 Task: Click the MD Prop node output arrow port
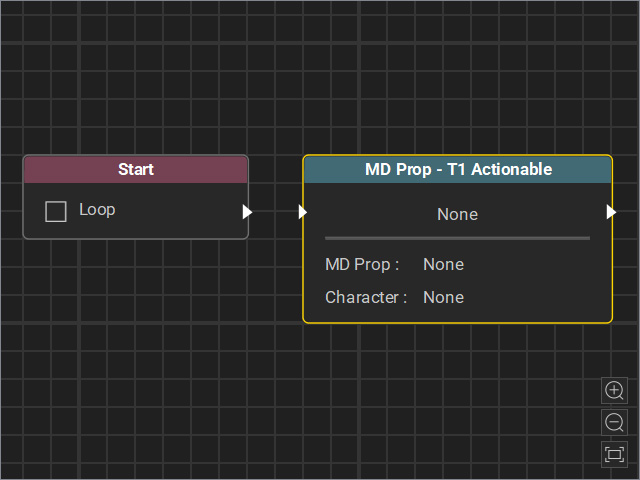click(611, 212)
